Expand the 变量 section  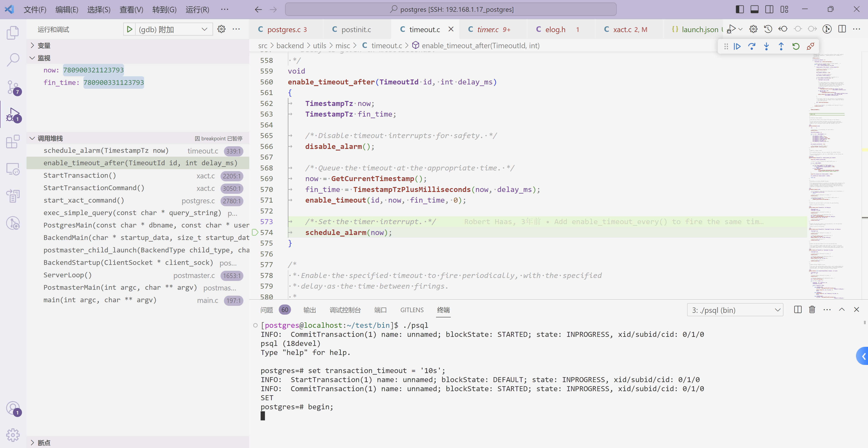coord(44,46)
